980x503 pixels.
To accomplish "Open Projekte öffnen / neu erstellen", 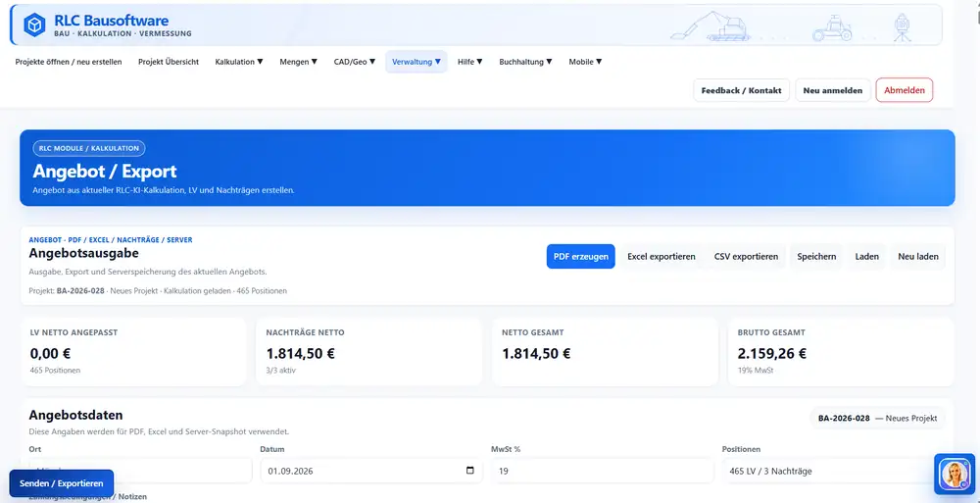I will pos(69,62).
